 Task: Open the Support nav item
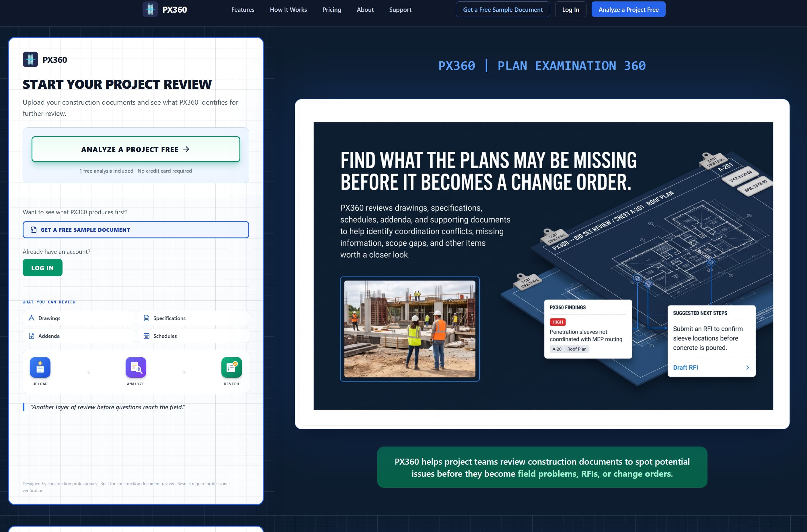(400, 9)
